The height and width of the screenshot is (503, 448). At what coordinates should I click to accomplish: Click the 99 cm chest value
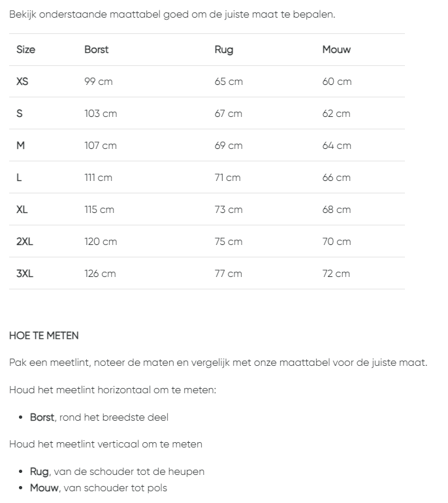click(x=99, y=82)
